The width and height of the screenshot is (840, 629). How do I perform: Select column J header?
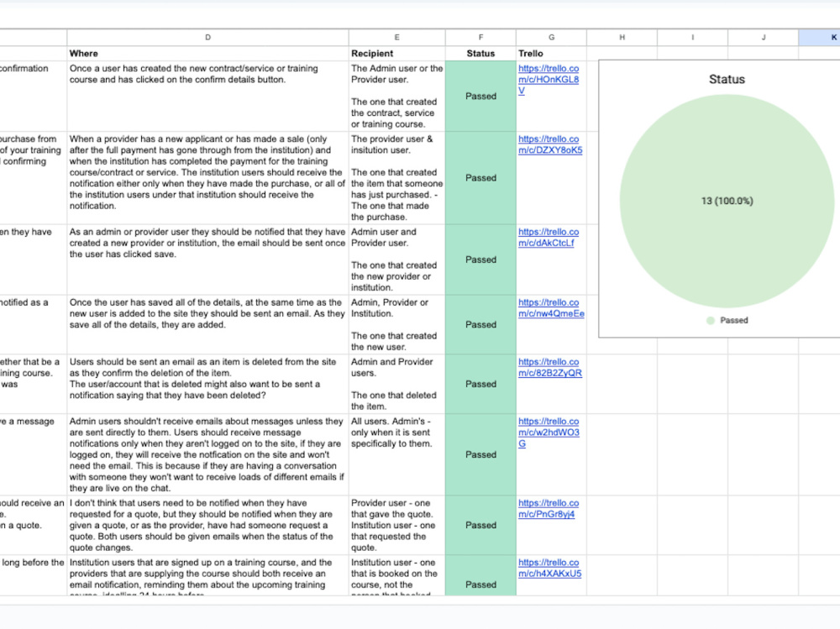click(x=764, y=38)
